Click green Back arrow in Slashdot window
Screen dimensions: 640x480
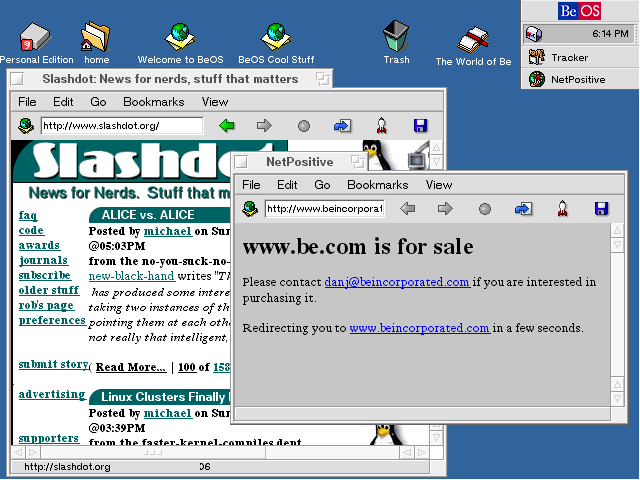coord(227,126)
